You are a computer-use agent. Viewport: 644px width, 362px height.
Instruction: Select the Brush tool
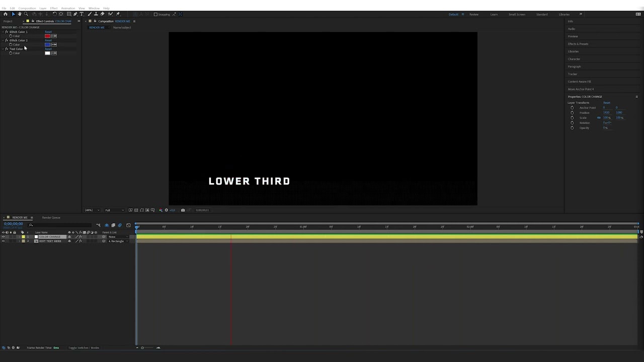click(90, 14)
